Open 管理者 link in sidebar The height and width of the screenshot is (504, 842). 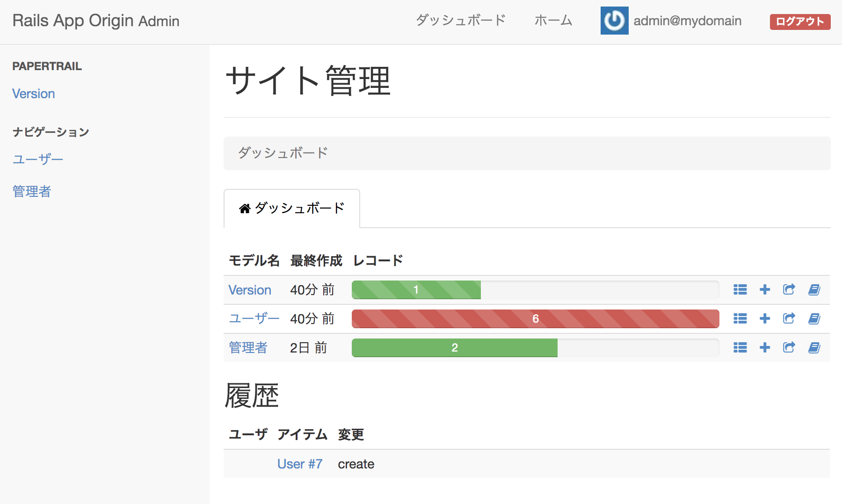[x=32, y=191]
